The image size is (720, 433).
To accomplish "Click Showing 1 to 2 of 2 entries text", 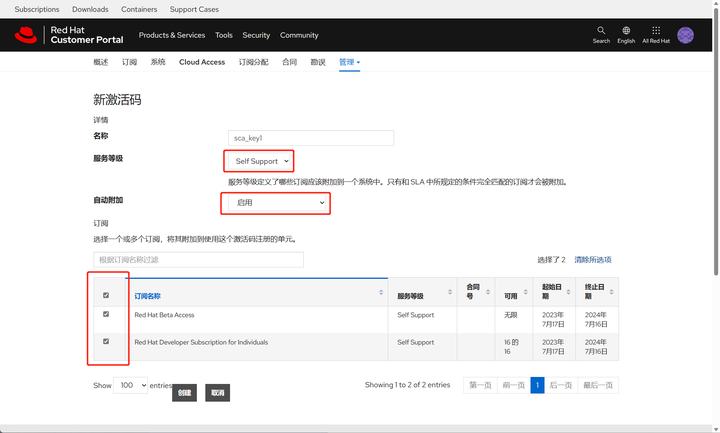I will [407, 385].
